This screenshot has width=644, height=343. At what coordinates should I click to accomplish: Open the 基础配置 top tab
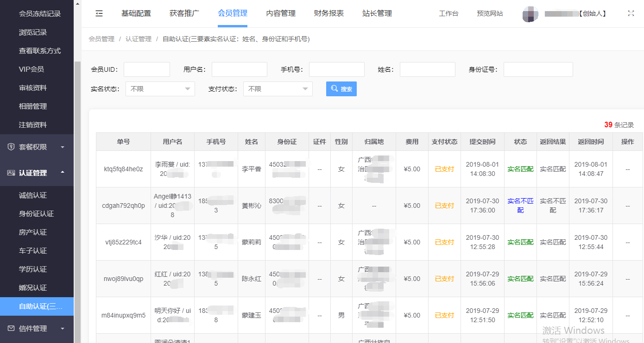pos(136,13)
